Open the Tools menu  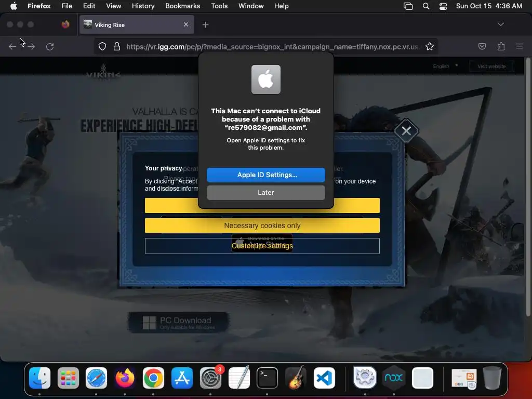point(219,6)
